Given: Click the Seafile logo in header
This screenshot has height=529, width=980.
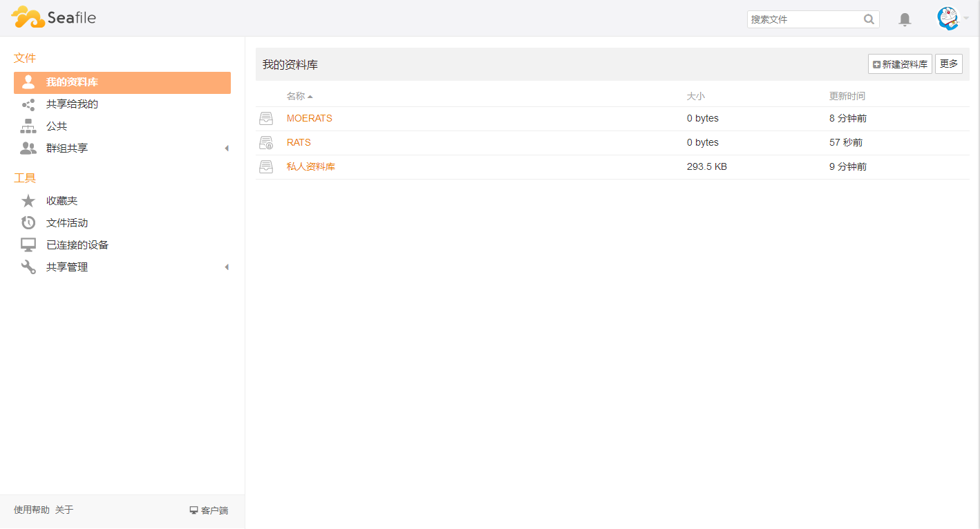Looking at the screenshot, I should (x=54, y=17).
